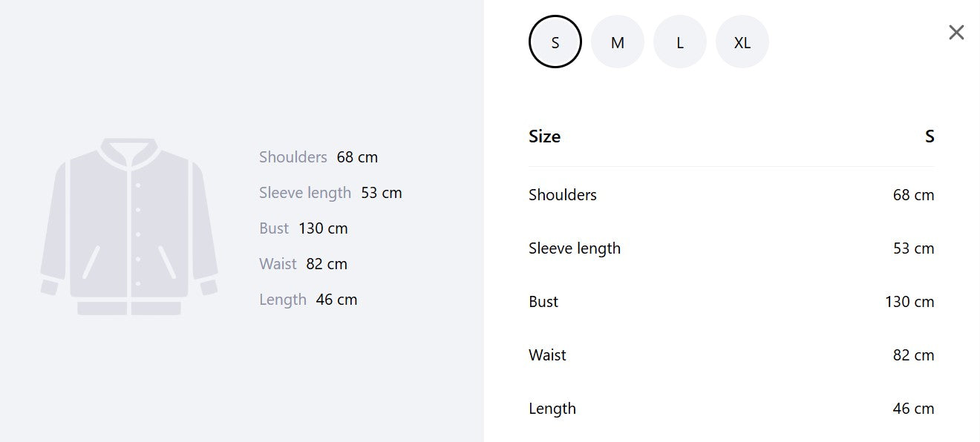980x442 pixels.
Task: Click the Sleeve length row in table
Action: [x=731, y=248]
